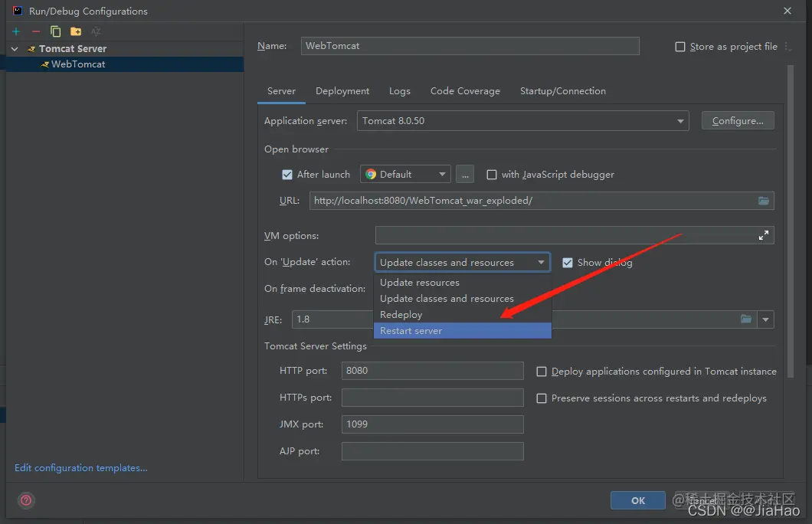
Task: Confirm with the OK button
Action: [x=638, y=501]
